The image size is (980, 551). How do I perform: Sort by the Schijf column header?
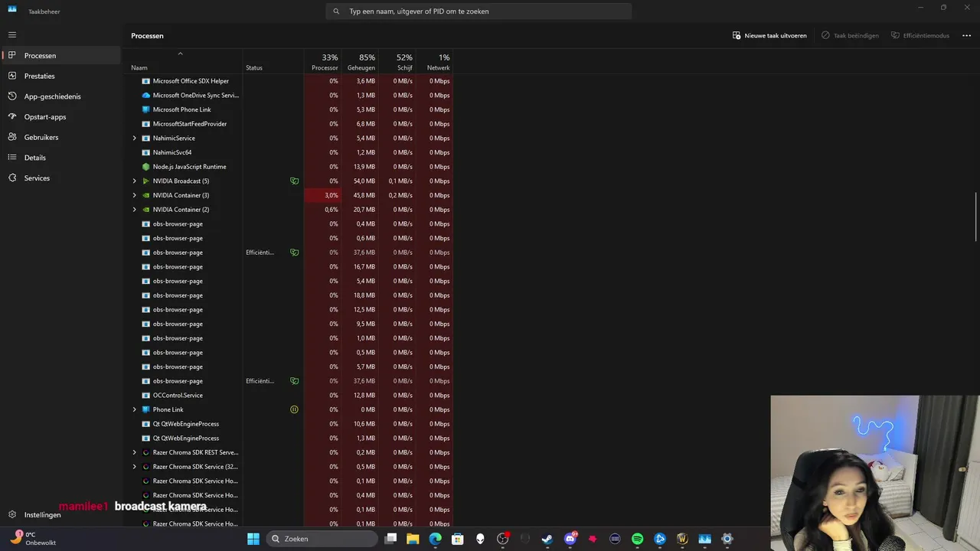pos(397,62)
